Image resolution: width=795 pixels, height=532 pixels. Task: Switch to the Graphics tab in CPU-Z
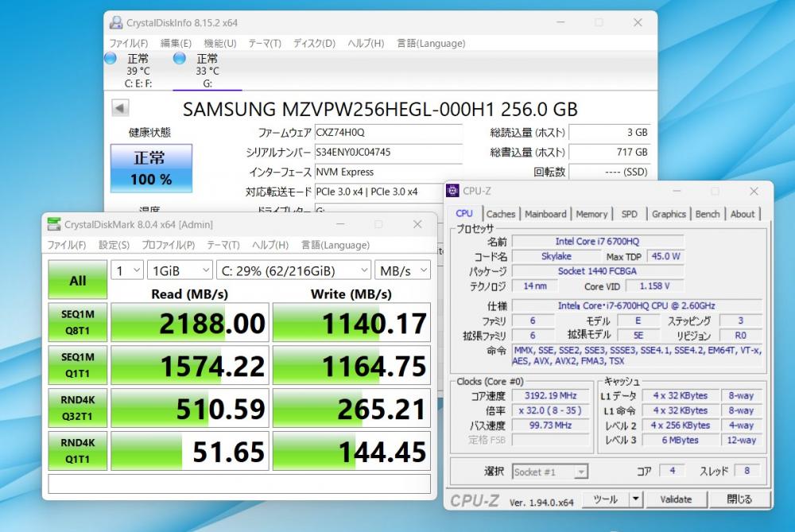669,214
